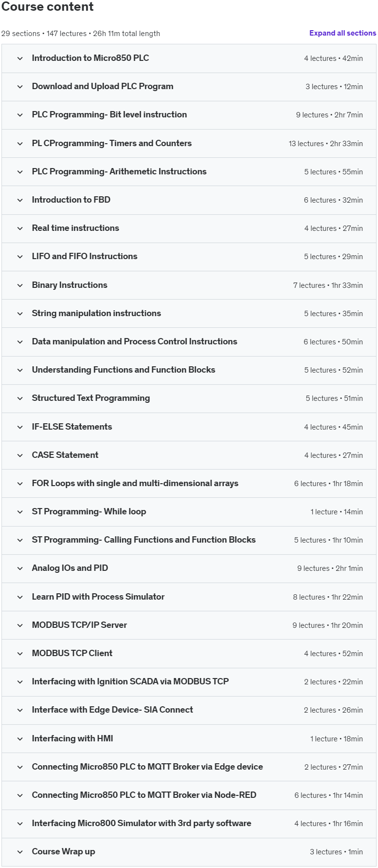Click chevron beside LIFO and FIFO Instructions
The image size is (378, 868).
click(20, 257)
